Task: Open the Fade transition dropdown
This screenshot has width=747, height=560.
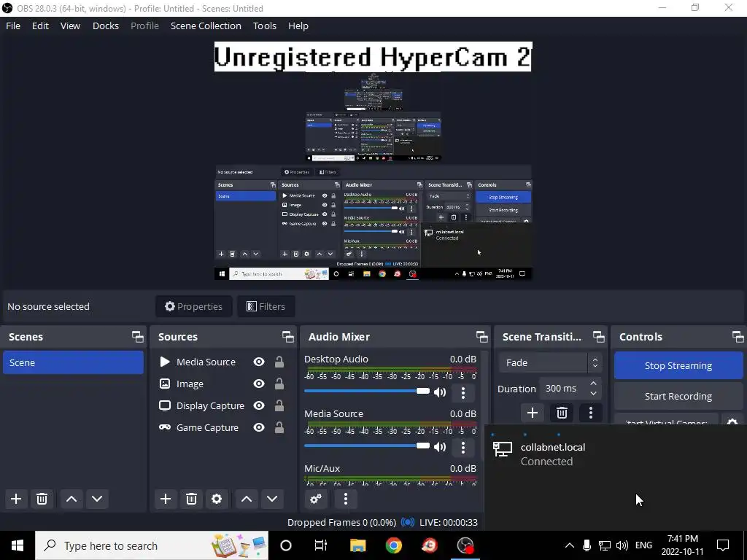Action: point(550,362)
